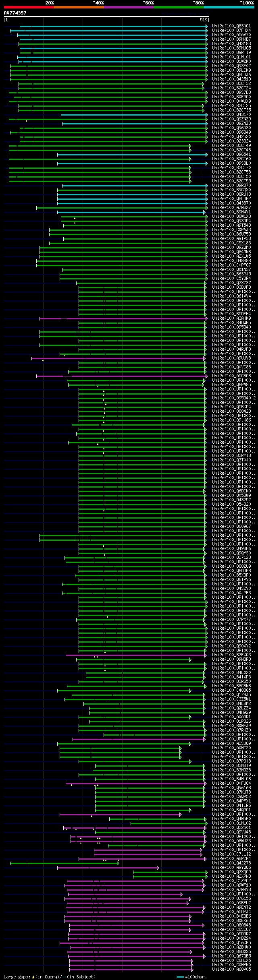Screen dimensions: 258x980
Task: Click label UniRef100_A9YWQ6
Action: pyautogui.click(x=231, y=868)
